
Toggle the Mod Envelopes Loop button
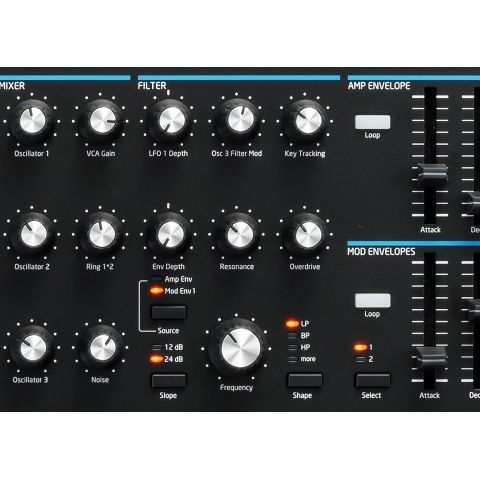(372, 301)
